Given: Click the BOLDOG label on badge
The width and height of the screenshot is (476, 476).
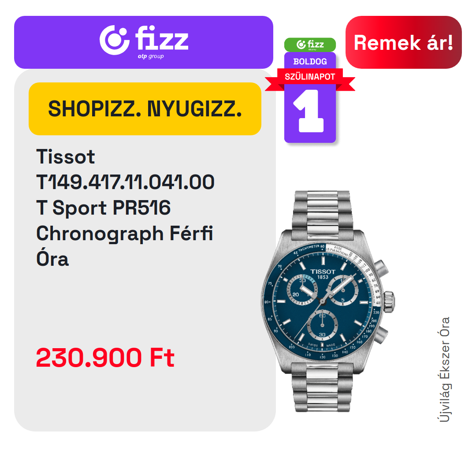Looking at the screenshot, I should point(310,62).
